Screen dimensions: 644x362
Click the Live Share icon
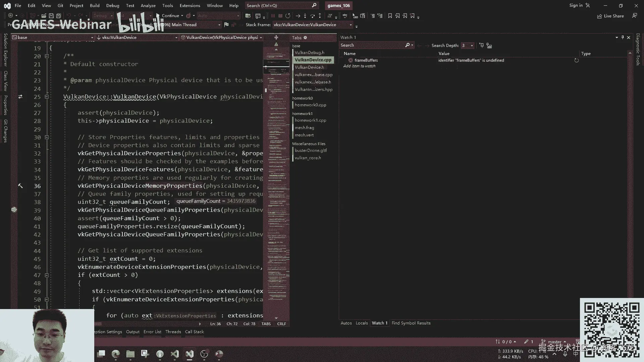point(599,16)
